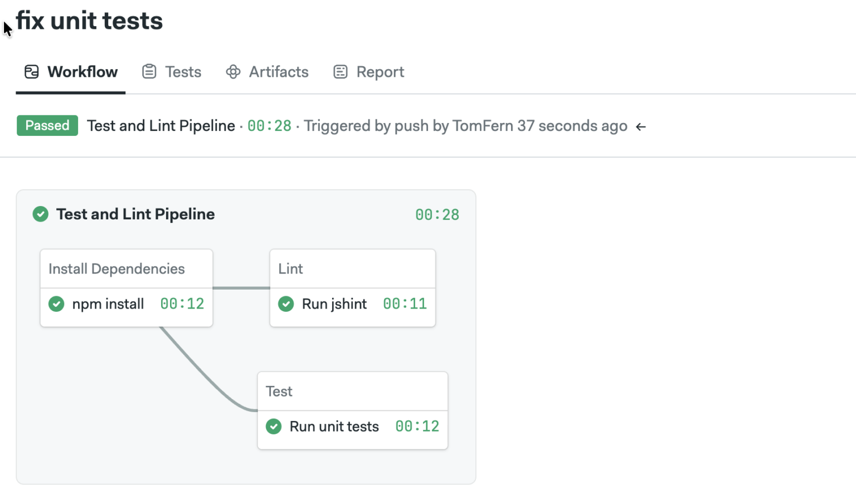Open the Report tab
Screen dimensions: 856x504
click(x=380, y=72)
